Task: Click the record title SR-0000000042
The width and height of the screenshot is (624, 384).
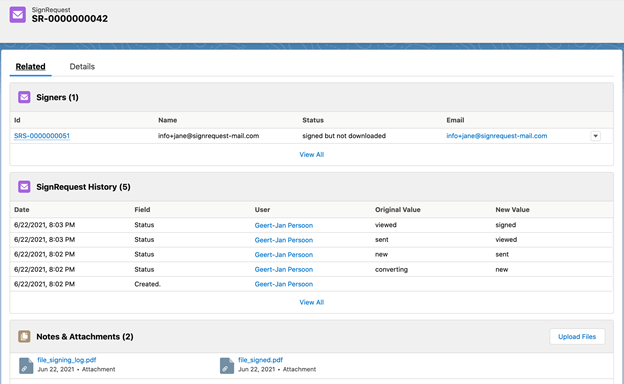Action: 70,19
